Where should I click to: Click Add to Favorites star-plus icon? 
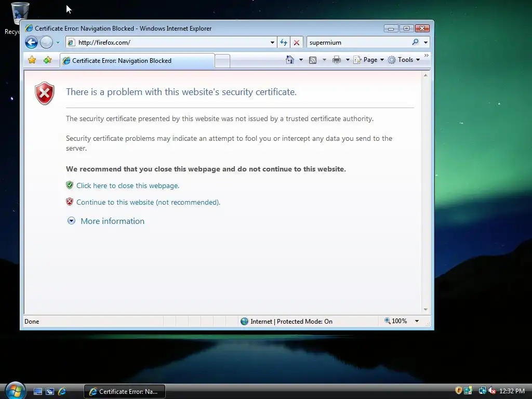[47, 60]
